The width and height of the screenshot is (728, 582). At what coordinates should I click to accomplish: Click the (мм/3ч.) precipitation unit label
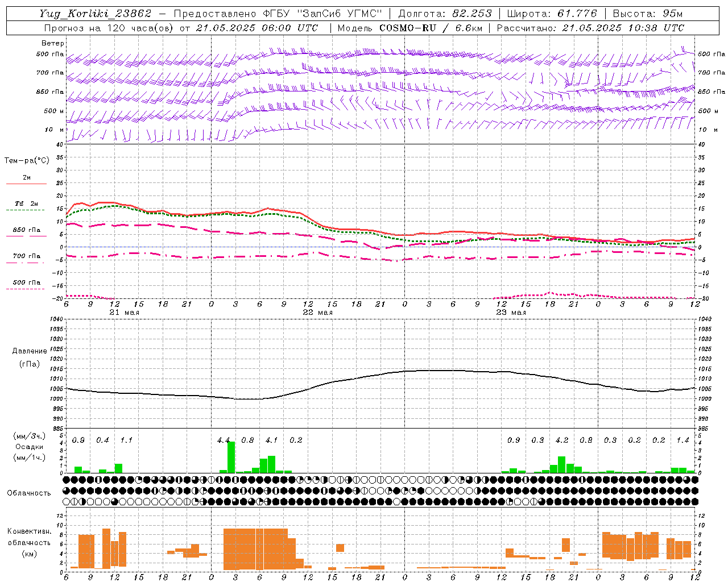pos(29,436)
